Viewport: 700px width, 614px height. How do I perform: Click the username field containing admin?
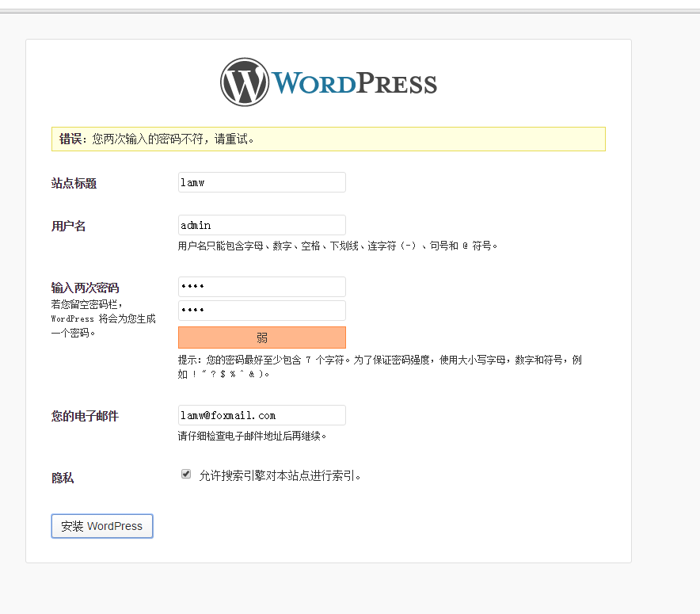click(x=261, y=225)
